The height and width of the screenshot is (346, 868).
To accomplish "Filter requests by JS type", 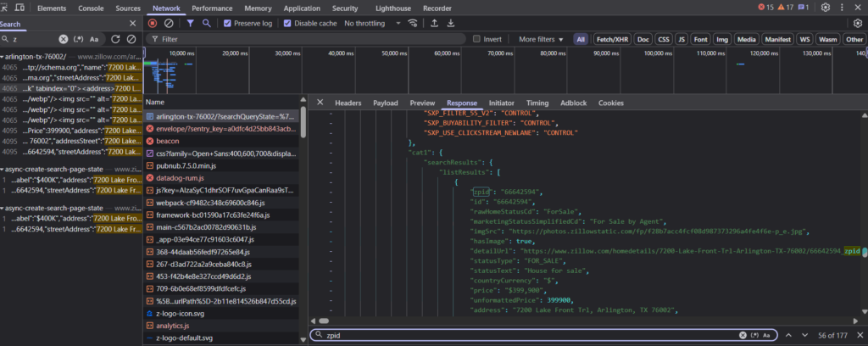I will click(682, 39).
